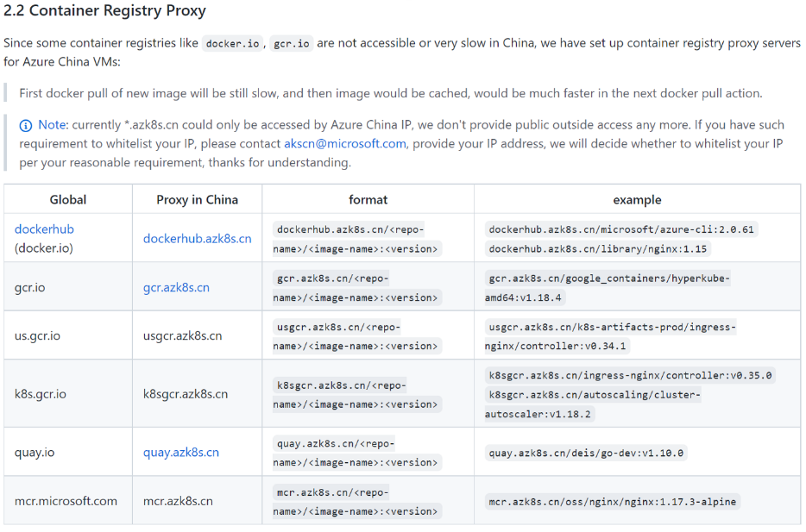
Task: Click the Global column header
Action: pos(68,200)
